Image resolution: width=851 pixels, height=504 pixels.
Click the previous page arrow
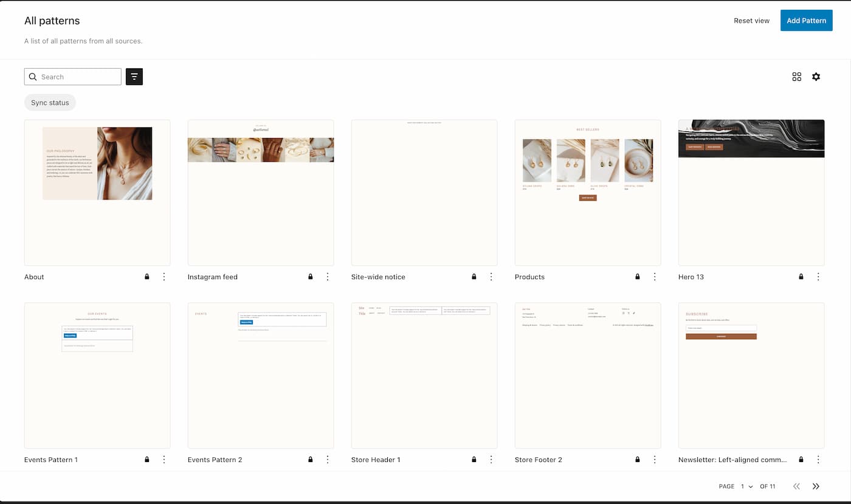click(796, 486)
